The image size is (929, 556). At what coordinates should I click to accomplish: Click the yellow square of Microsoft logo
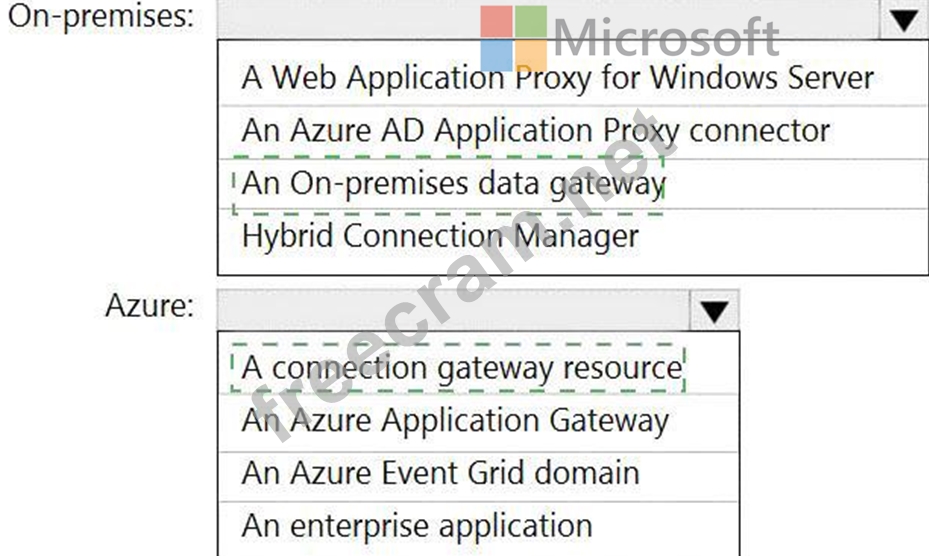[531, 56]
